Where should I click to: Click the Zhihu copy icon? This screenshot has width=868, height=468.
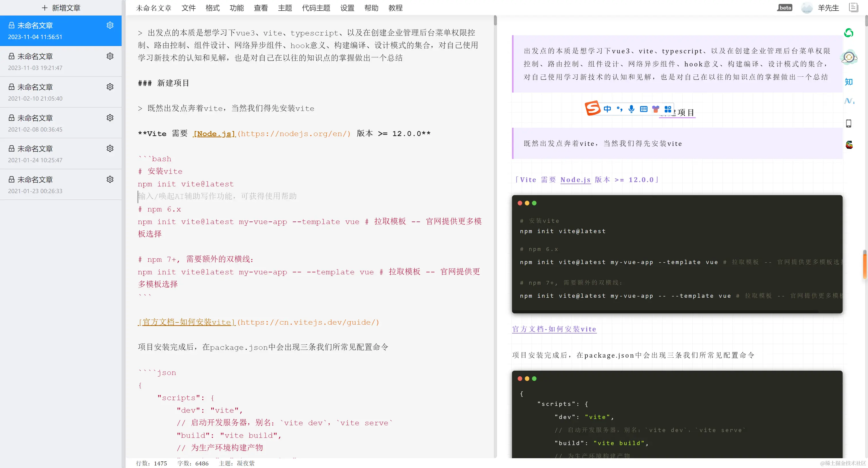click(x=848, y=82)
